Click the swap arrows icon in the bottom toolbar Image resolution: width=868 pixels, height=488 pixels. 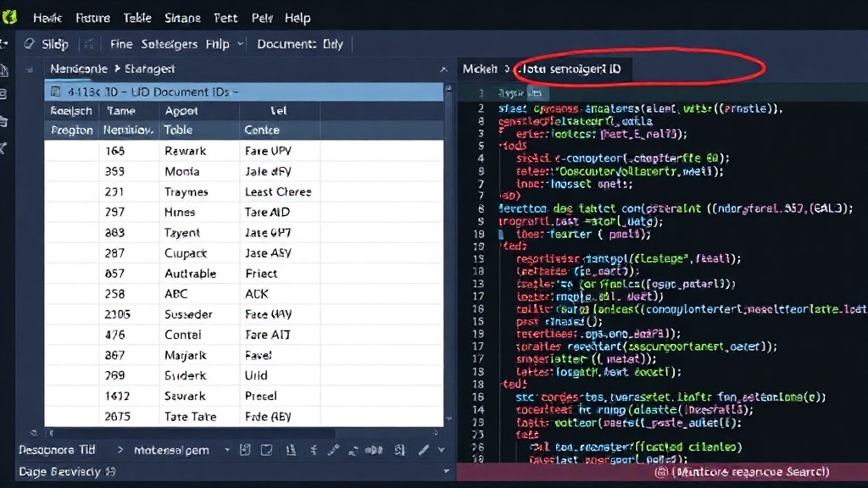coord(353,451)
